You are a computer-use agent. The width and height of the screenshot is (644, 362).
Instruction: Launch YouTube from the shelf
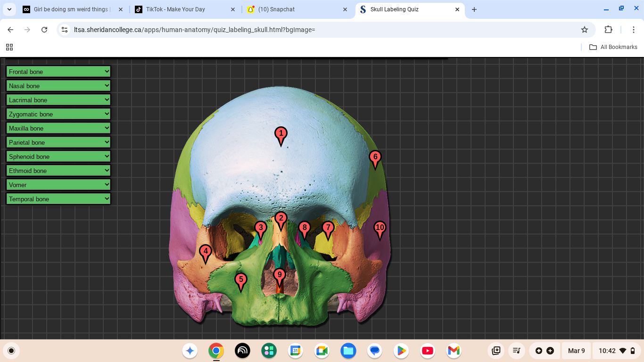click(x=428, y=351)
